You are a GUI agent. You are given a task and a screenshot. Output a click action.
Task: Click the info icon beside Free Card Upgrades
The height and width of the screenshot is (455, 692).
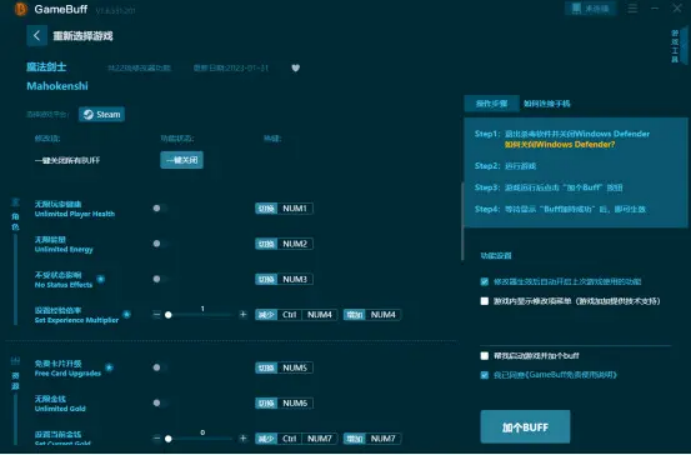(x=109, y=367)
